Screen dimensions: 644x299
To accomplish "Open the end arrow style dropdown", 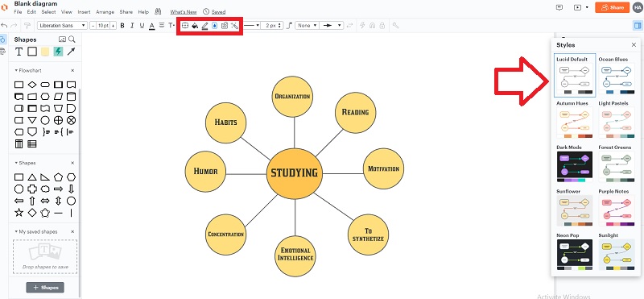I will 331,26.
